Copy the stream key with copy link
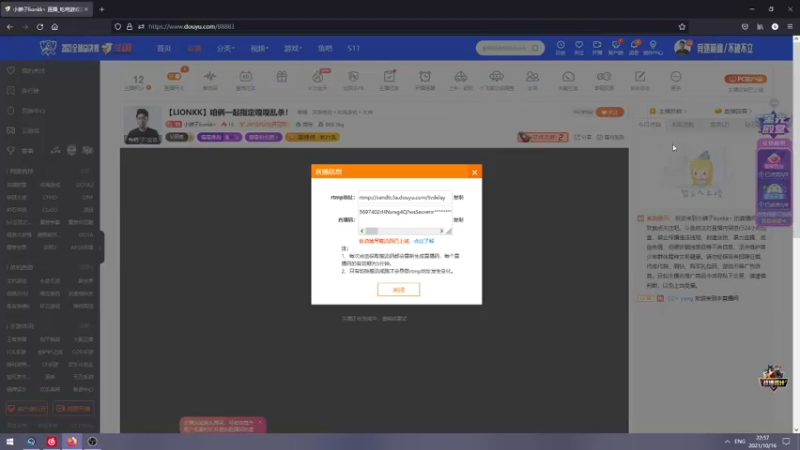Image resolution: width=800 pixels, height=450 pixels. point(458,220)
